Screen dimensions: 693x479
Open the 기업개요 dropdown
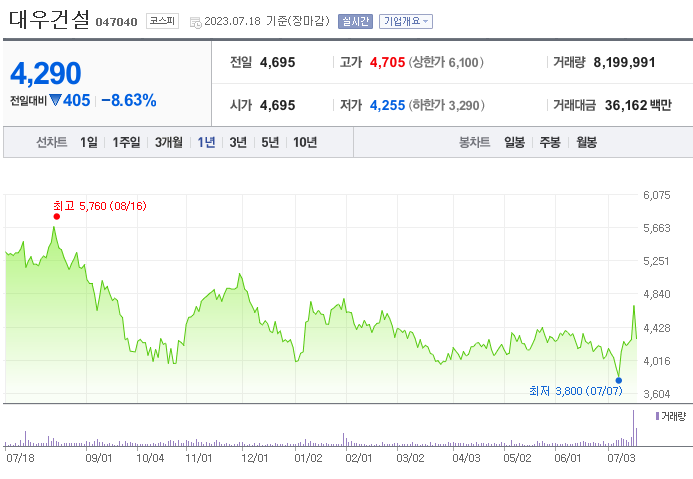pos(406,21)
